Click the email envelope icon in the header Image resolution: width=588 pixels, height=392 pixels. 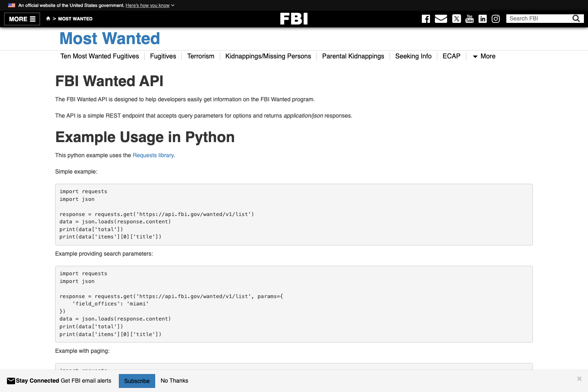[x=441, y=19]
